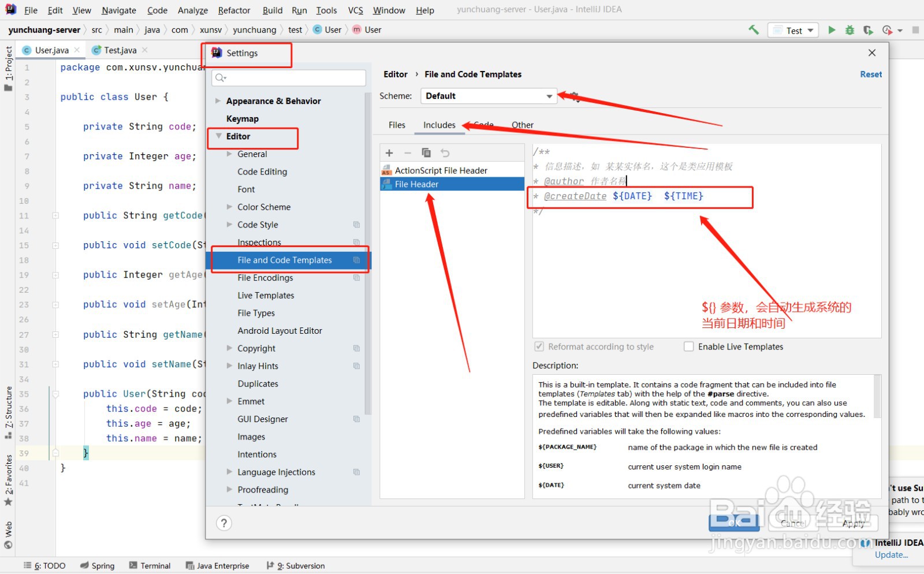Select Live Templates settings item
The height and width of the screenshot is (574, 924).
[266, 296]
